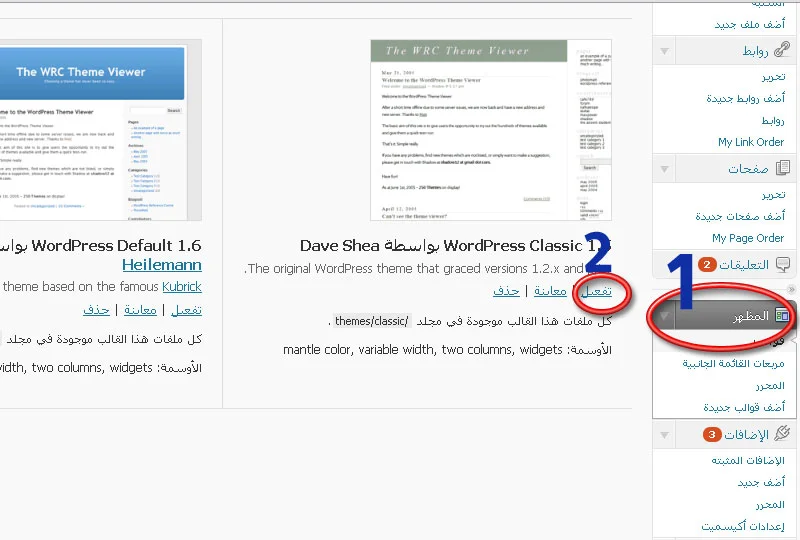This screenshot has width=800, height=540.
Task: Activate (تفعيل) the WordPress Classic theme
Action: tap(597, 291)
